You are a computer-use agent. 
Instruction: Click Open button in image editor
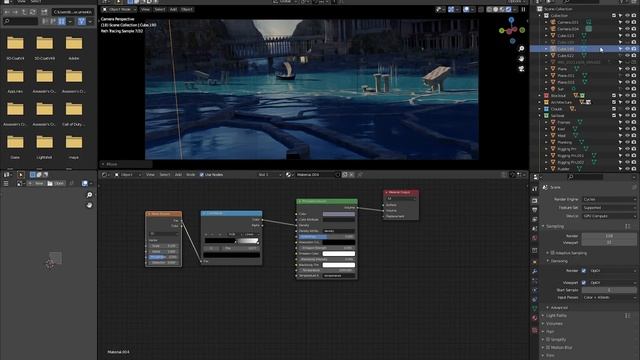56,184
